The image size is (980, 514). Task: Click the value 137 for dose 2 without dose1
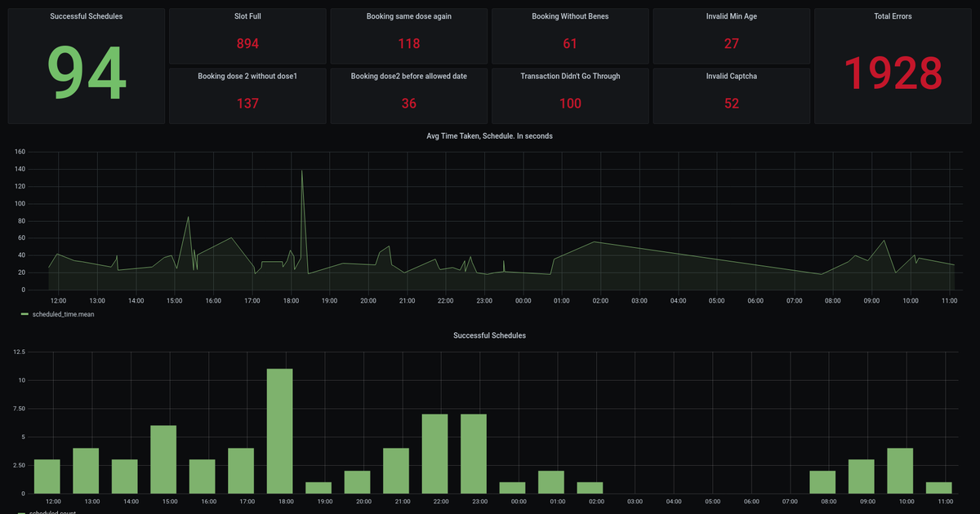247,104
